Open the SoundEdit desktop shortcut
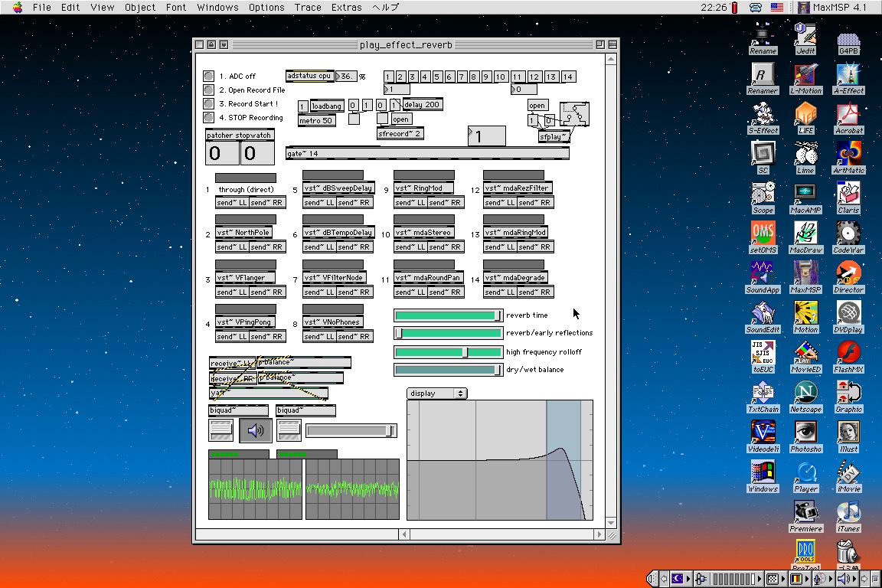Viewport: 882px width, 588px height. tap(763, 313)
